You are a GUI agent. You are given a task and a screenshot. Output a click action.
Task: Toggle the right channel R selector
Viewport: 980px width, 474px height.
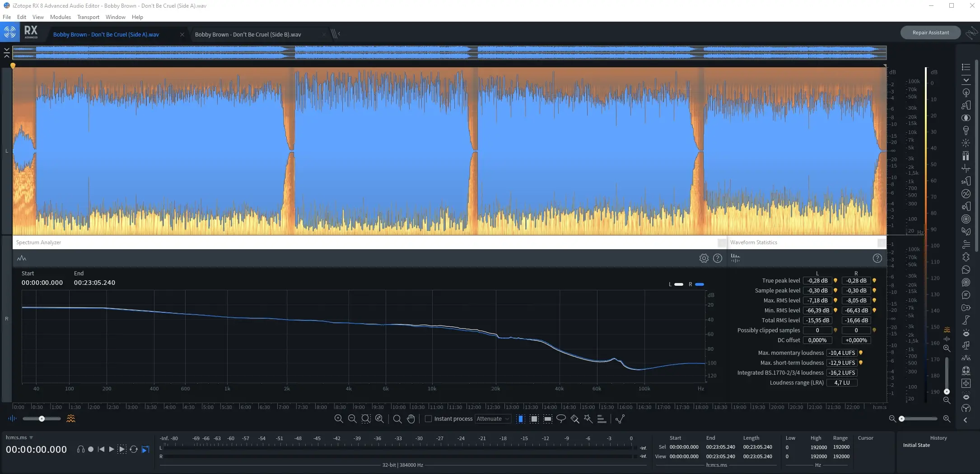[x=6, y=319]
